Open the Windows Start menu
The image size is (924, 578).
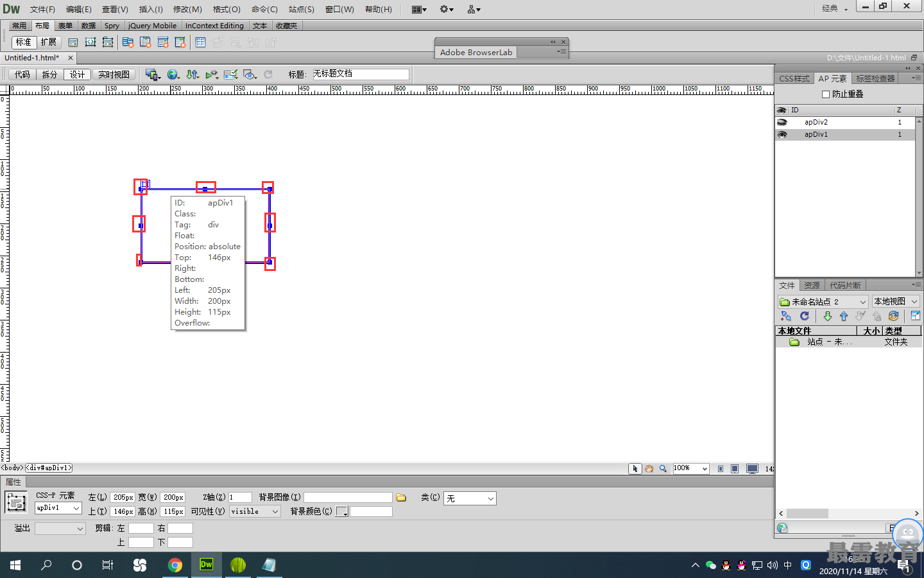click(x=15, y=565)
